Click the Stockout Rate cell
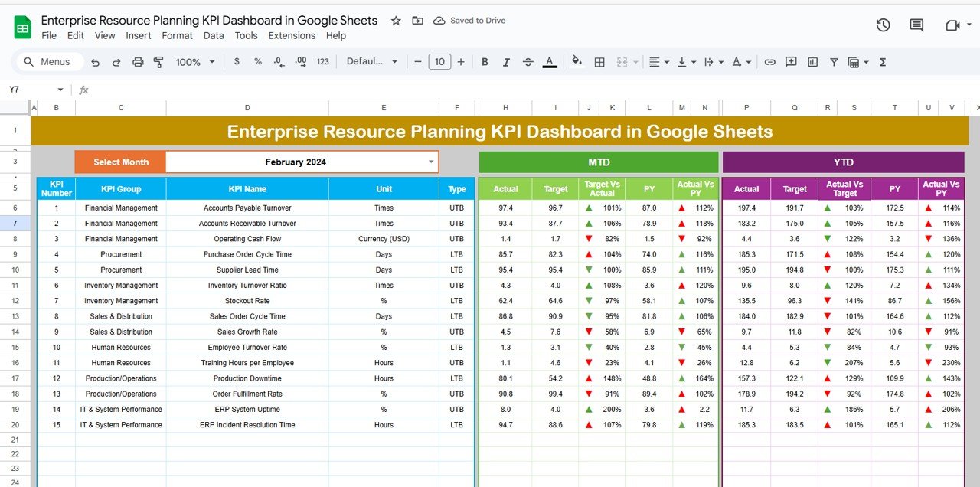Screen dimensions: 980x487 point(247,301)
